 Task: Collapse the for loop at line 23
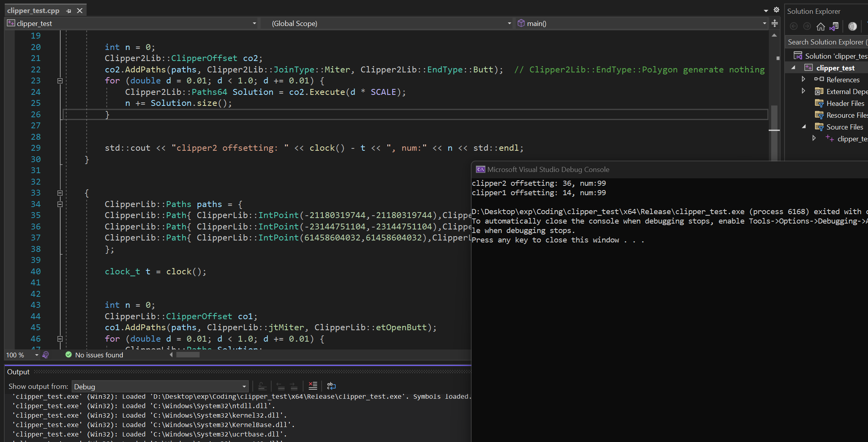[x=60, y=81]
